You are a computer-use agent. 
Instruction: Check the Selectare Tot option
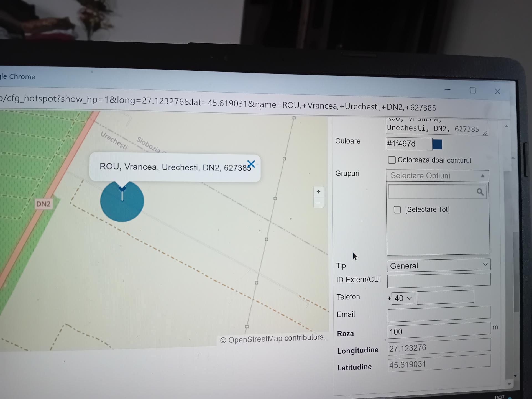(x=397, y=210)
